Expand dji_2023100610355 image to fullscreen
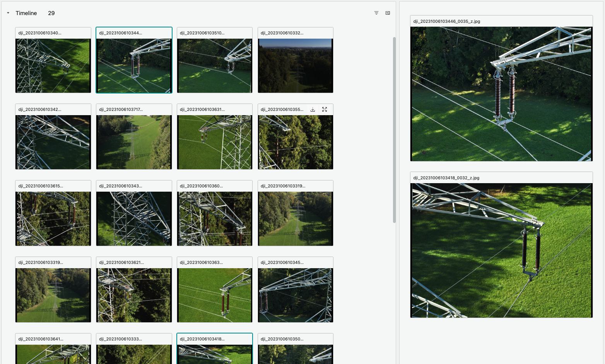Screen dimensions: 605x364 coord(325,110)
